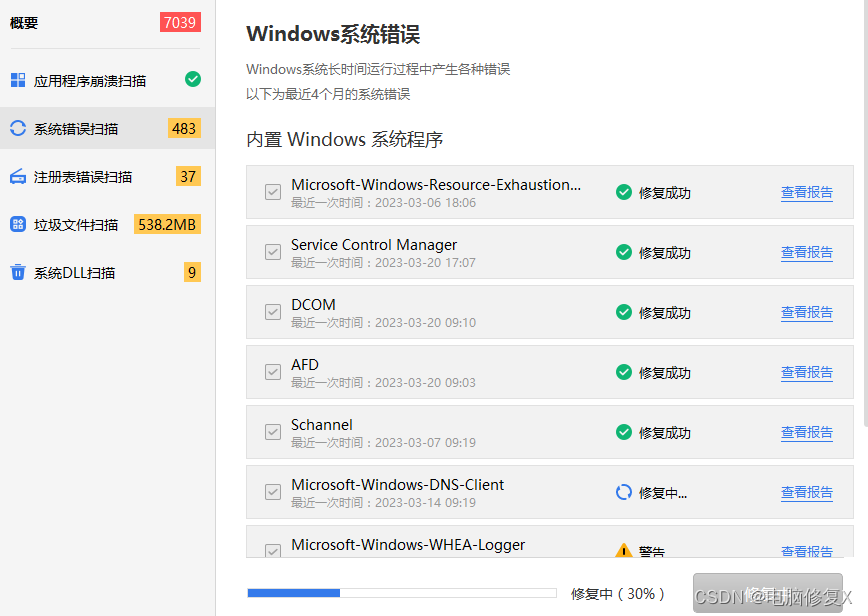Viewport: 868px width, 616px height.
Task: Toggle the AFD checkbox
Action: click(273, 372)
